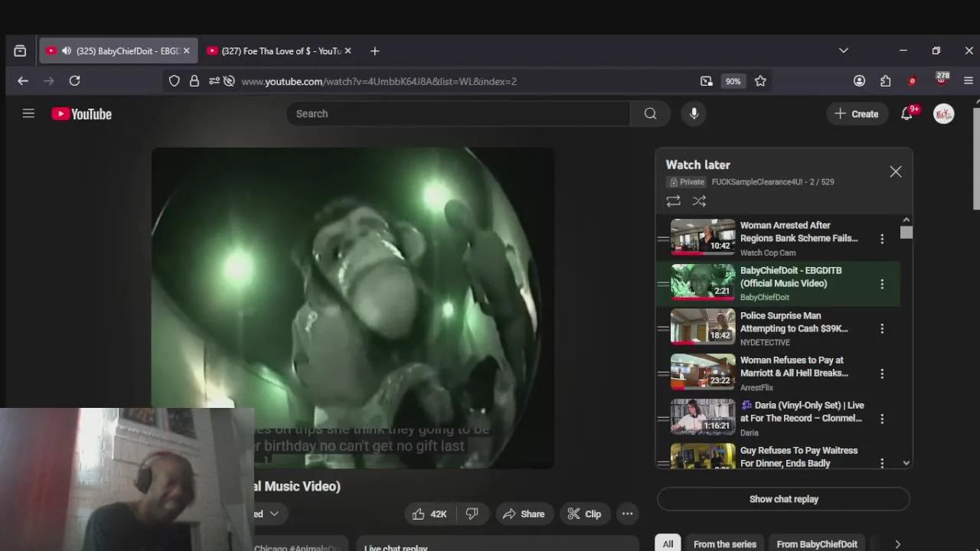Viewport: 980px width, 551px height.
Task: Switch to Foe Tha Love of $ tab
Action: [281, 51]
